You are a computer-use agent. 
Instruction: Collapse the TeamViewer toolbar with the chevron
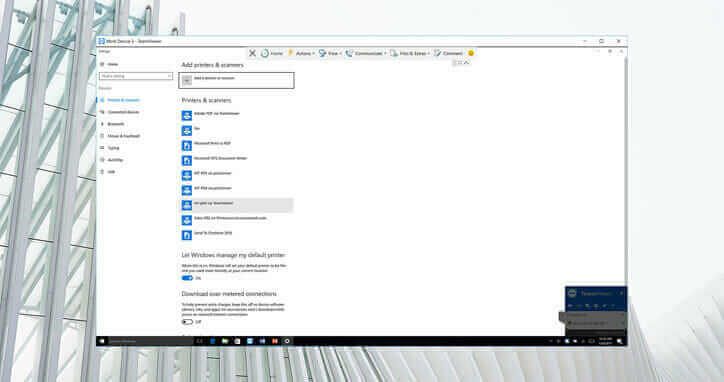coord(466,62)
